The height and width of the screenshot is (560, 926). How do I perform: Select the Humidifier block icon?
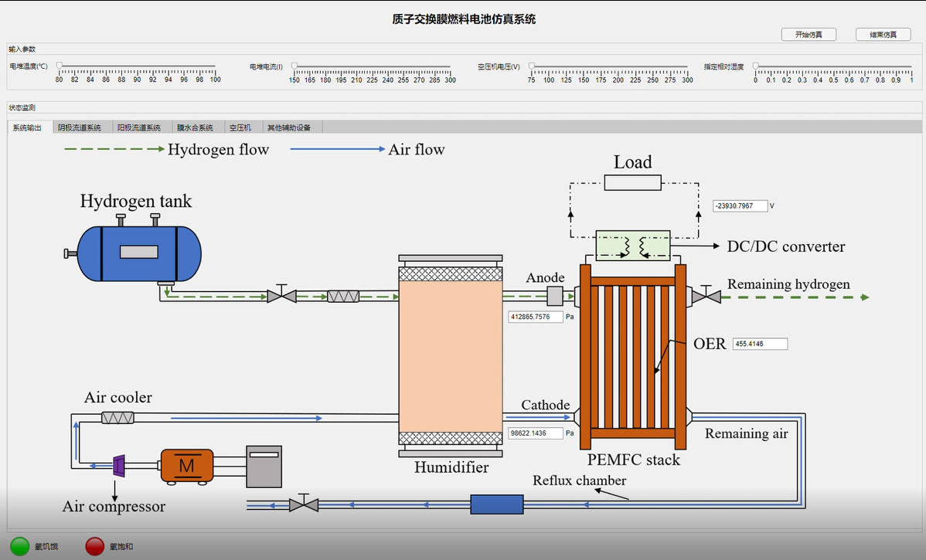coord(451,355)
